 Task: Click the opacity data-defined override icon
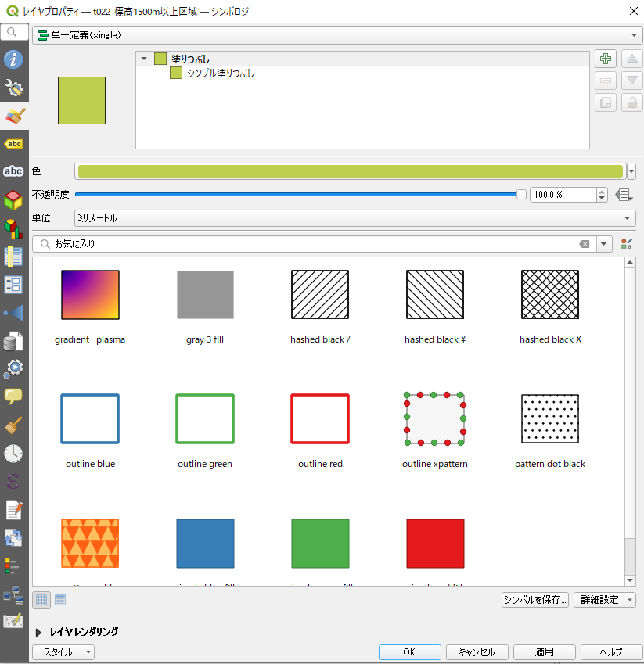click(x=624, y=195)
